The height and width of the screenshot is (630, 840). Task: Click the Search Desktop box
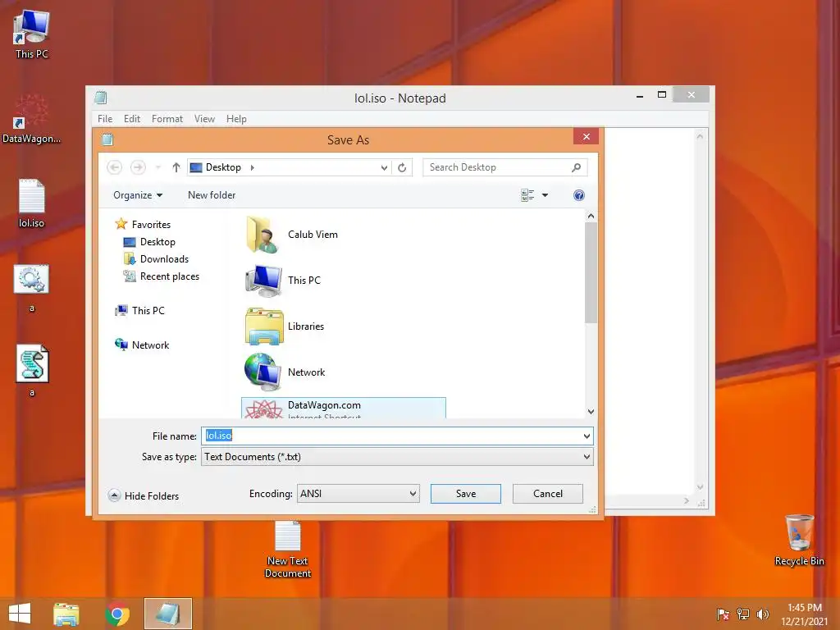[x=504, y=167]
